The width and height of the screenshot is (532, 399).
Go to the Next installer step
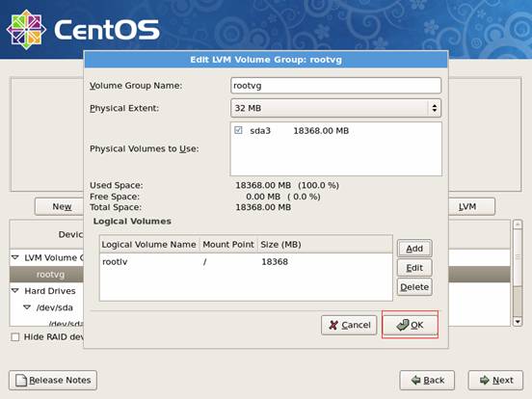(495, 381)
